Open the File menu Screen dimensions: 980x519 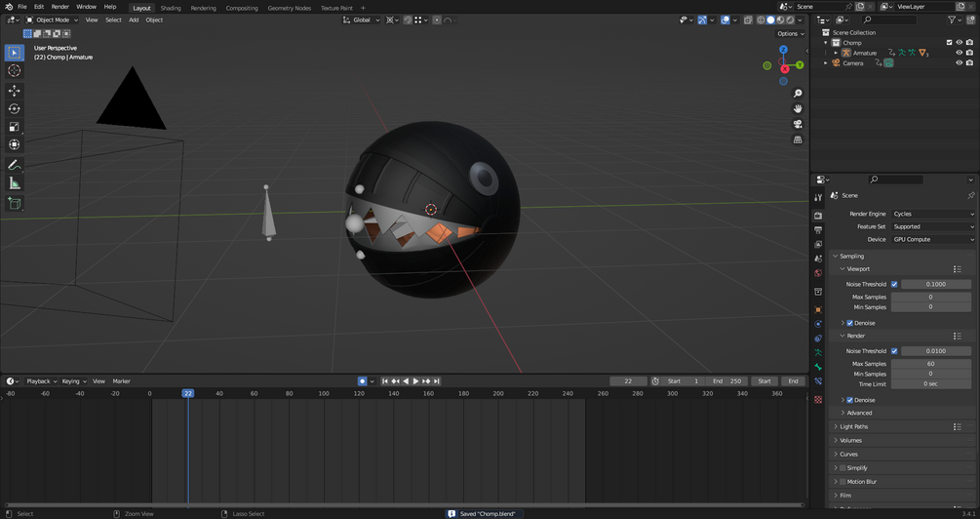[x=21, y=7]
